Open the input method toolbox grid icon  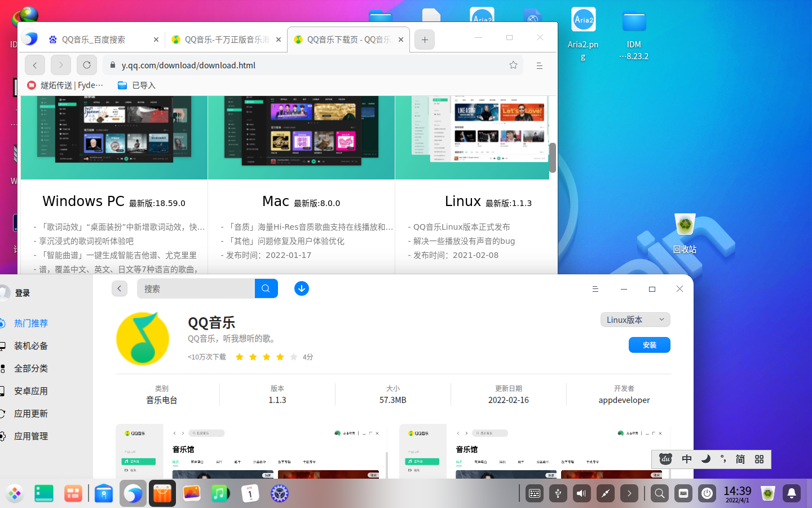point(760,459)
